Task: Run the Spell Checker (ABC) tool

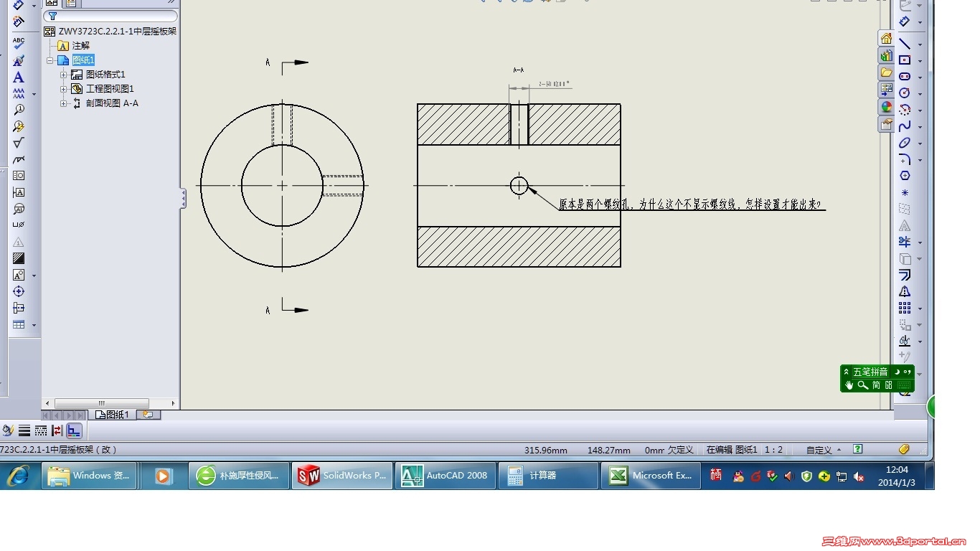Action: pyautogui.click(x=19, y=44)
